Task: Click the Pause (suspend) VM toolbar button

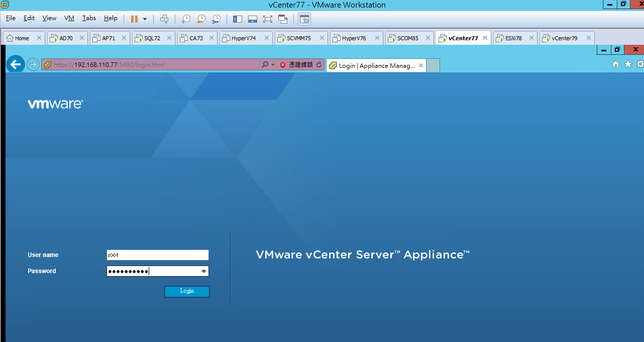Action: coord(134,19)
